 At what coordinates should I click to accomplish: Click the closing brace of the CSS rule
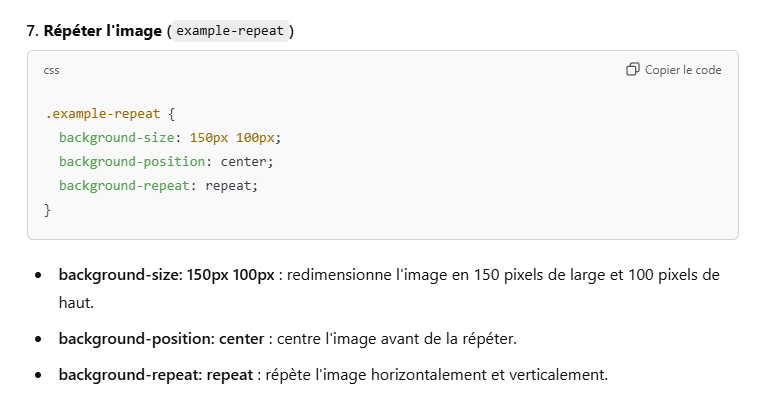tap(47, 209)
